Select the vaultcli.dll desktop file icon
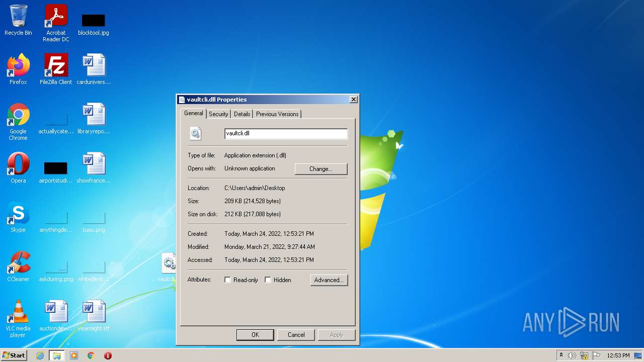Viewport: 644px width, 362px height. [168, 267]
